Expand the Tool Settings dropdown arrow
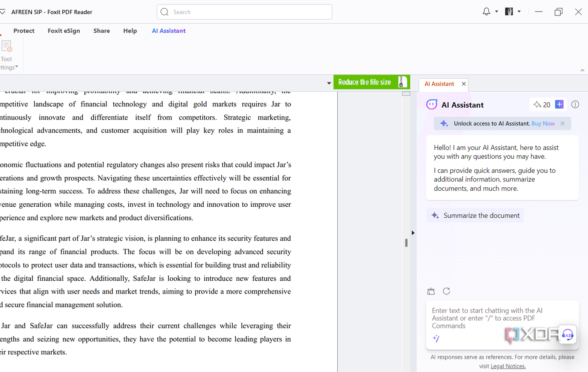The width and height of the screenshot is (588, 372). coord(16,67)
